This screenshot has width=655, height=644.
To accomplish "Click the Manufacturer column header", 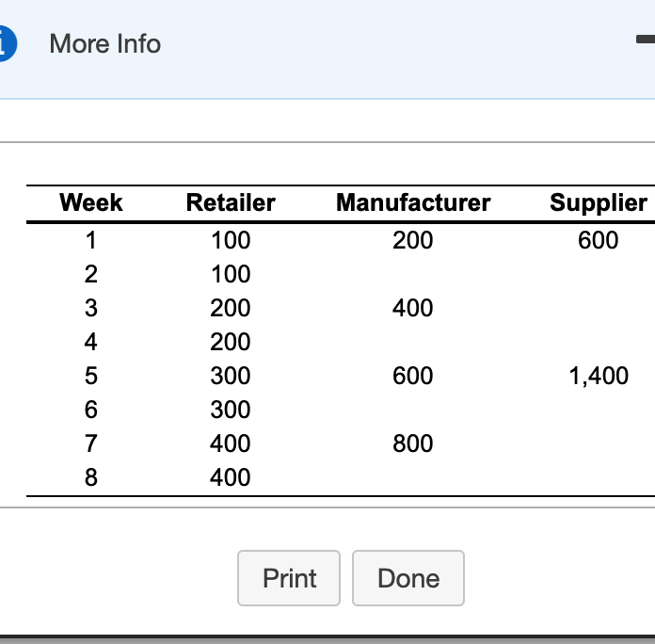I will [413, 202].
